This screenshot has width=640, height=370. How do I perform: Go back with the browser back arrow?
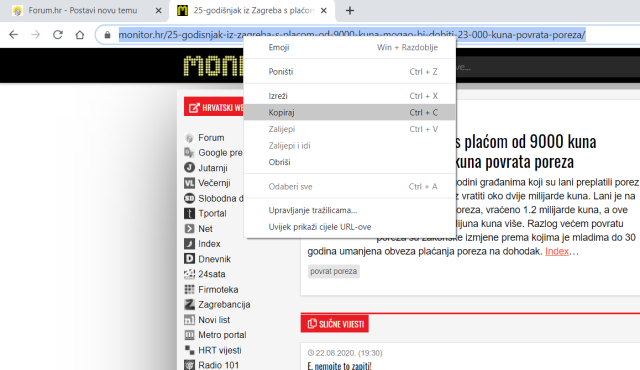pos(13,35)
